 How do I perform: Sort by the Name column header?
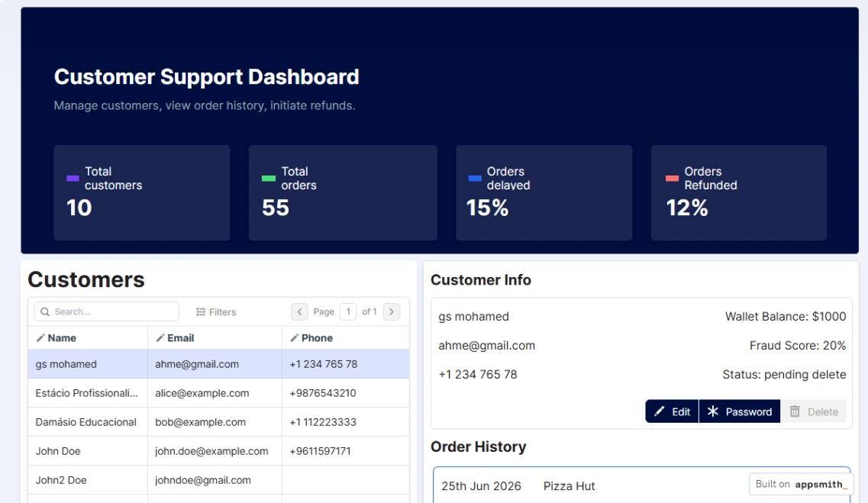(x=62, y=338)
